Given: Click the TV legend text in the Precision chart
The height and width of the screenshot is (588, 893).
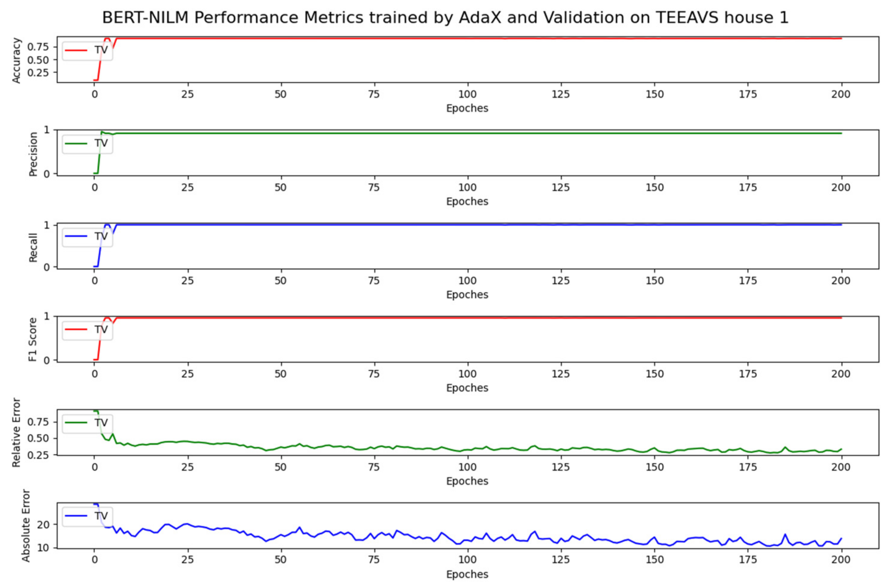Looking at the screenshot, I should pyautogui.click(x=101, y=143).
